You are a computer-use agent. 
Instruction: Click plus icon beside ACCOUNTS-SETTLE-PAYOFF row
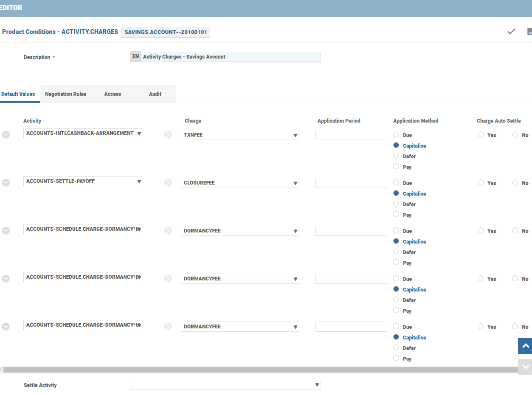click(x=6, y=183)
